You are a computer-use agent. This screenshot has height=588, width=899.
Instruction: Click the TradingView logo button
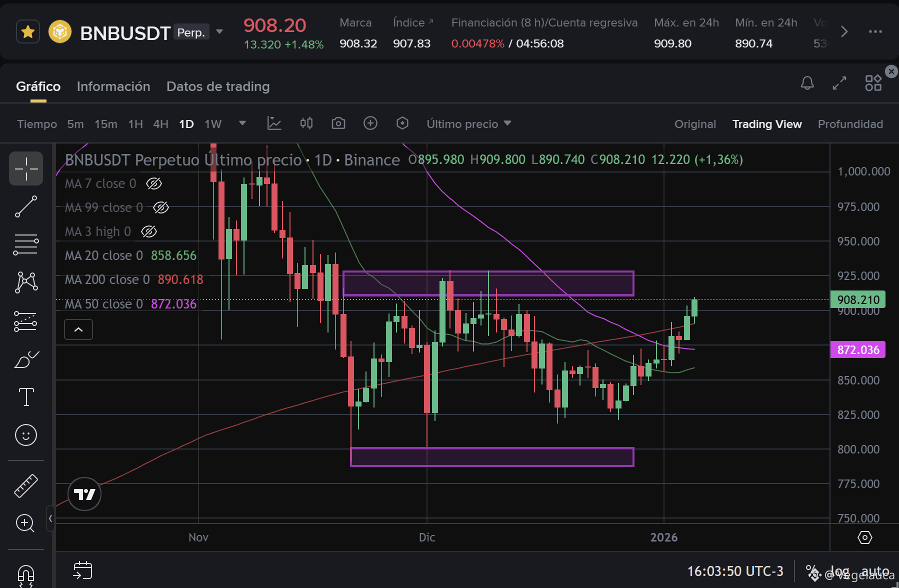tap(84, 494)
